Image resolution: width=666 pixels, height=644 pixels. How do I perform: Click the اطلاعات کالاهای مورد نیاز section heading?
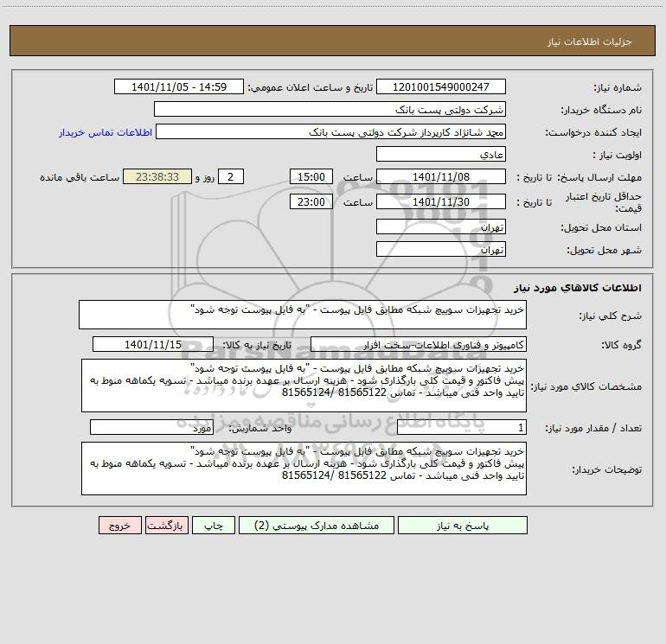click(x=578, y=288)
